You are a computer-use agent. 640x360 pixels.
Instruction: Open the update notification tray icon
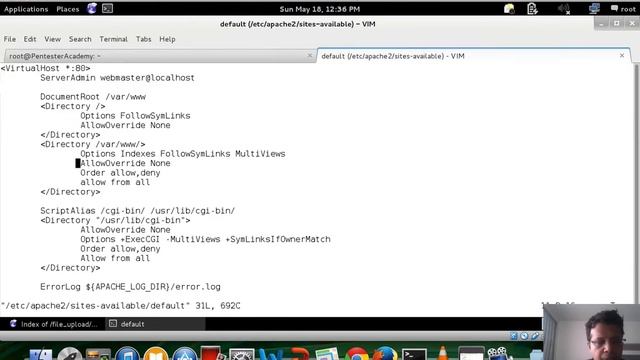click(x=509, y=9)
